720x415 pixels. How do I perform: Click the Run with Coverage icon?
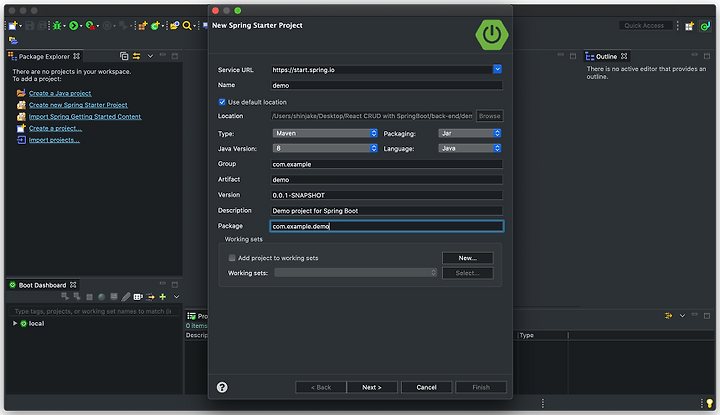[90, 26]
